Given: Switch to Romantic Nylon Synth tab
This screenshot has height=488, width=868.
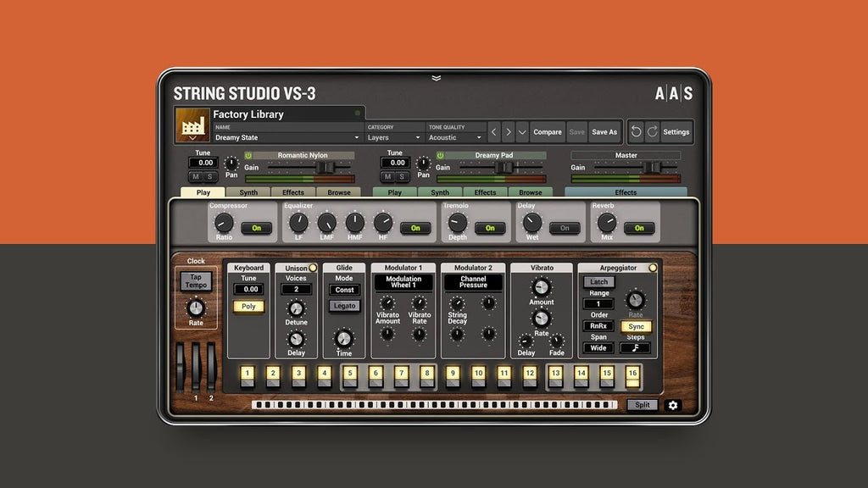Looking at the screenshot, I should point(248,192).
